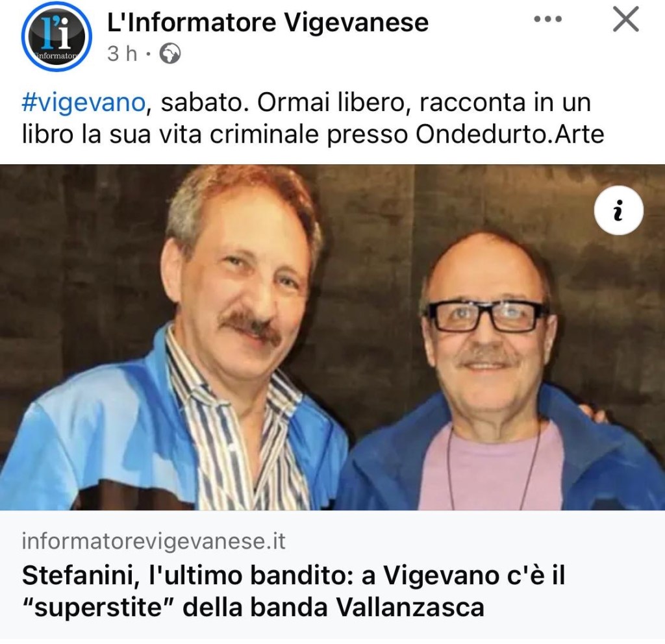Click the "3 h" post timestamp
Screen dimensions: 665x644
click(121, 55)
